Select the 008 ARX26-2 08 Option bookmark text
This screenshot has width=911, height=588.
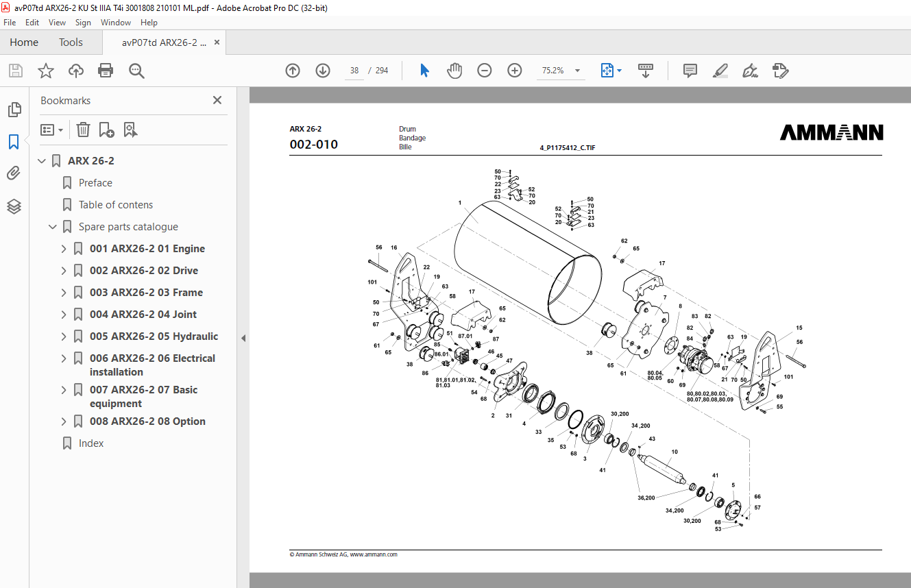tap(147, 421)
